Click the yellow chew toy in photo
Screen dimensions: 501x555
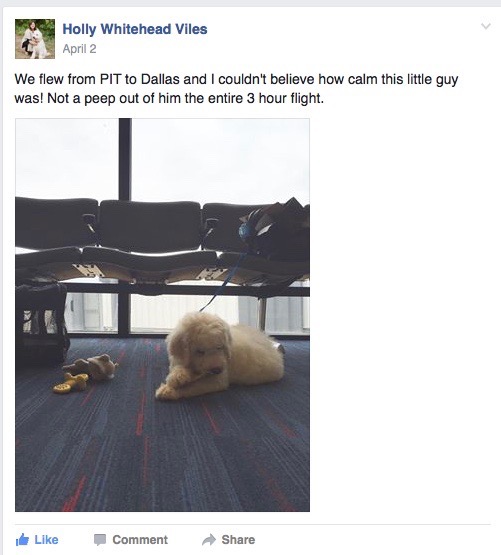pos(71,384)
